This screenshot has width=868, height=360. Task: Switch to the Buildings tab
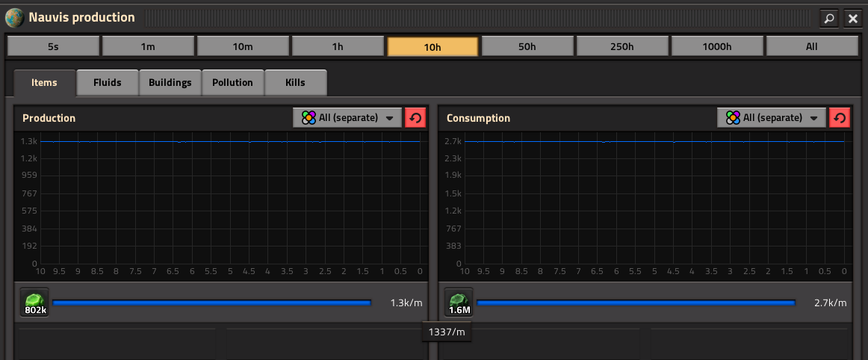click(170, 82)
